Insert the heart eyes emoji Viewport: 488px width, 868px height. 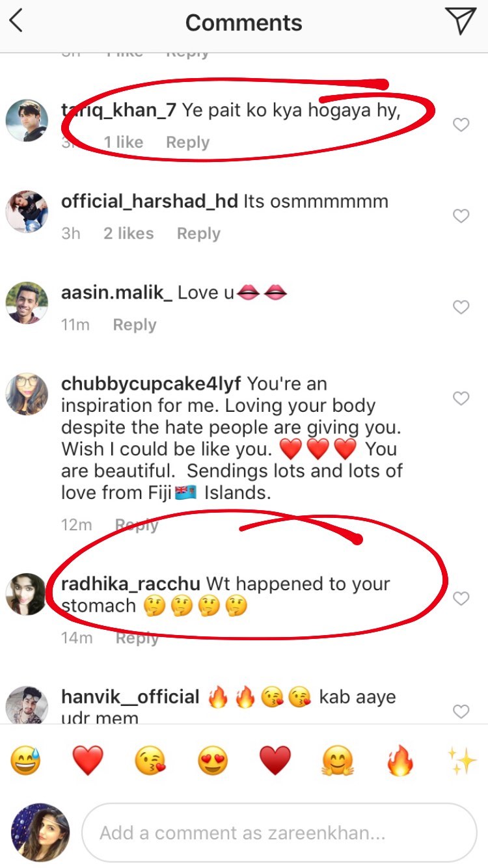(x=213, y=761)
